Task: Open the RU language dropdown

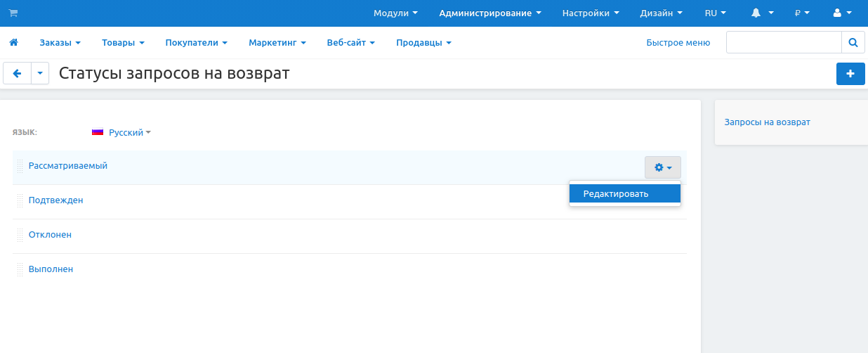Action: pos(715,13)
